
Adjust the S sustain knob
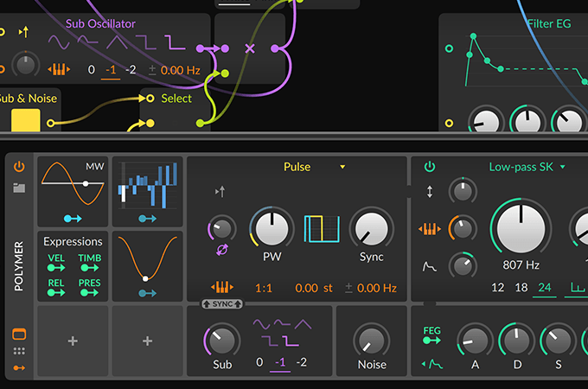click(559, 341)
